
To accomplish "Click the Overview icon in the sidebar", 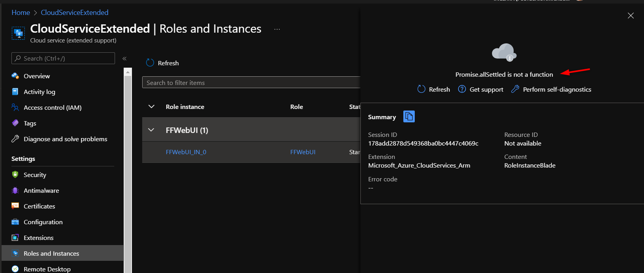I will coord(15,76).
